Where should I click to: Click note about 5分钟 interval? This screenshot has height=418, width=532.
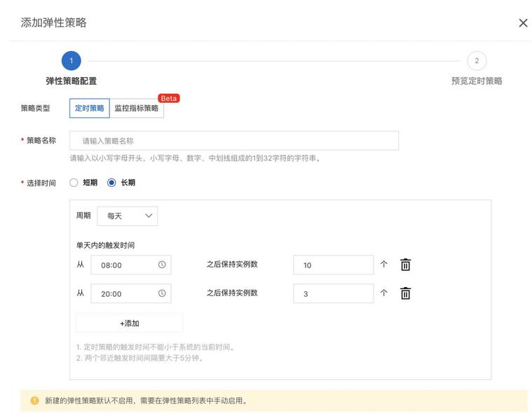coord(139,358)
